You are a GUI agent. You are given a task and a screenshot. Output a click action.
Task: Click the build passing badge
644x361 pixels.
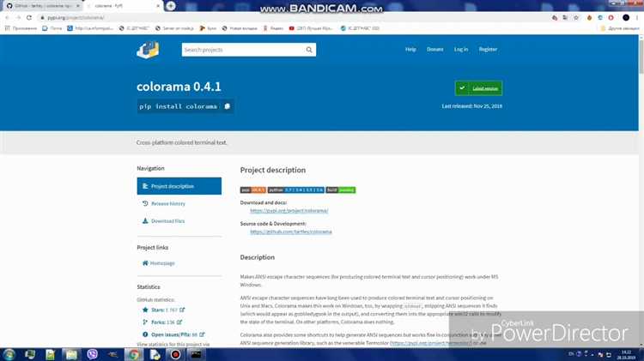pyautogui.click(x=341, y=190)
